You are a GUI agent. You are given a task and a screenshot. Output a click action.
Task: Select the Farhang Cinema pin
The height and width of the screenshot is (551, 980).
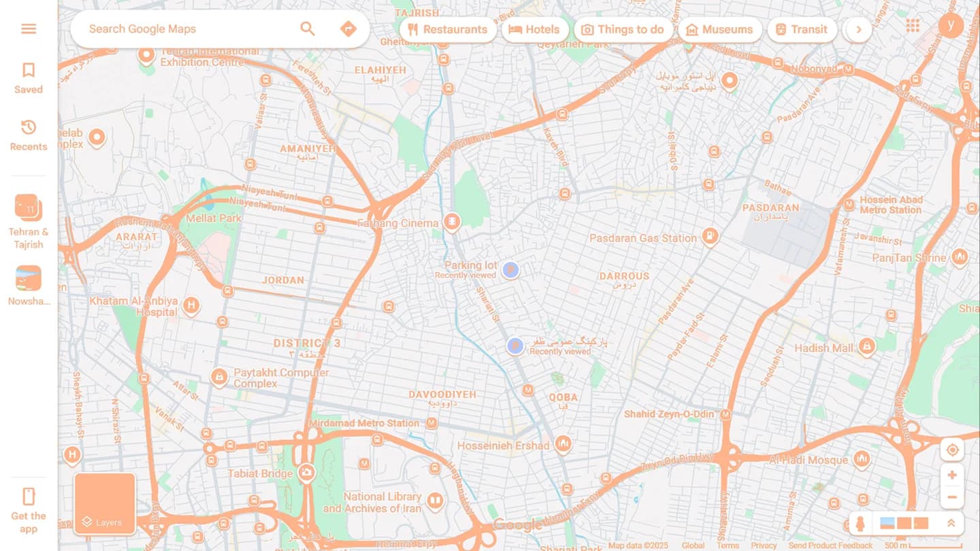pos(451,221)
